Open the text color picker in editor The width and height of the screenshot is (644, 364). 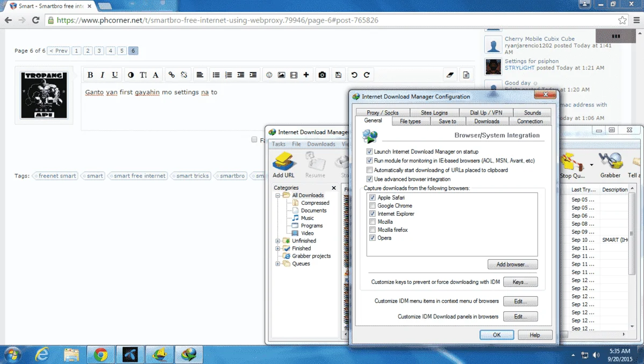(x=131, y=75)
